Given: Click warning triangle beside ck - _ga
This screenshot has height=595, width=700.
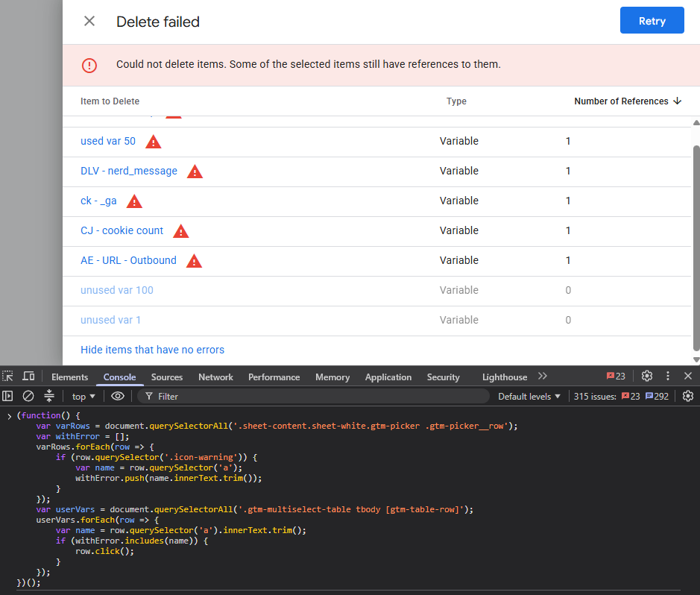Looking at the screenshot, I should (134, 201).
